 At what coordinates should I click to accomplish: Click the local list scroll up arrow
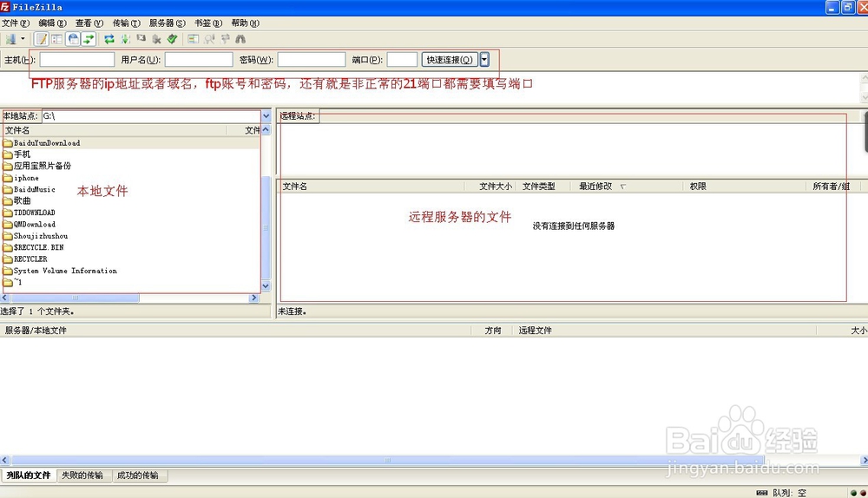point(266,129)
